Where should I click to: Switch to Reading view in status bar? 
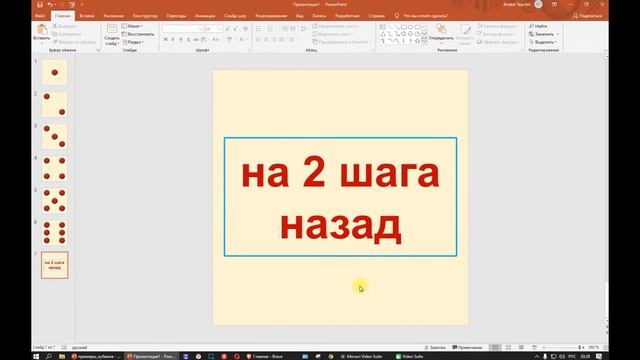[x=521, y=347]
